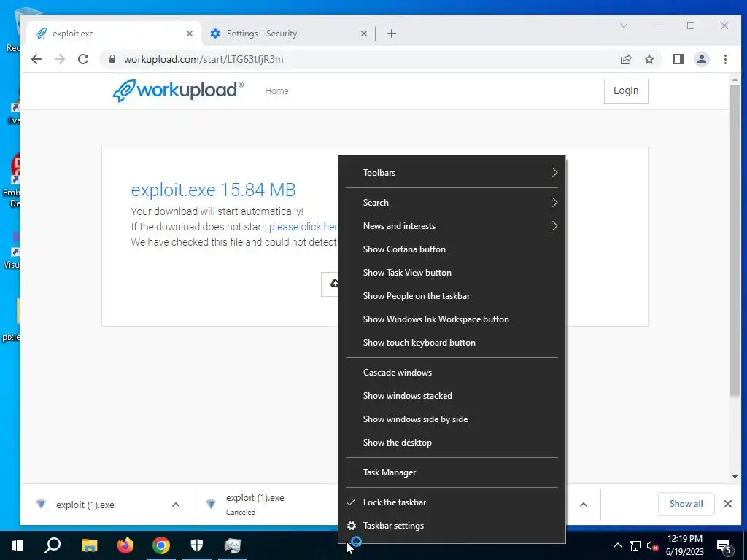Switch to Chrome in the taskbar
This screenshot has width=747, height=560.
161,545
